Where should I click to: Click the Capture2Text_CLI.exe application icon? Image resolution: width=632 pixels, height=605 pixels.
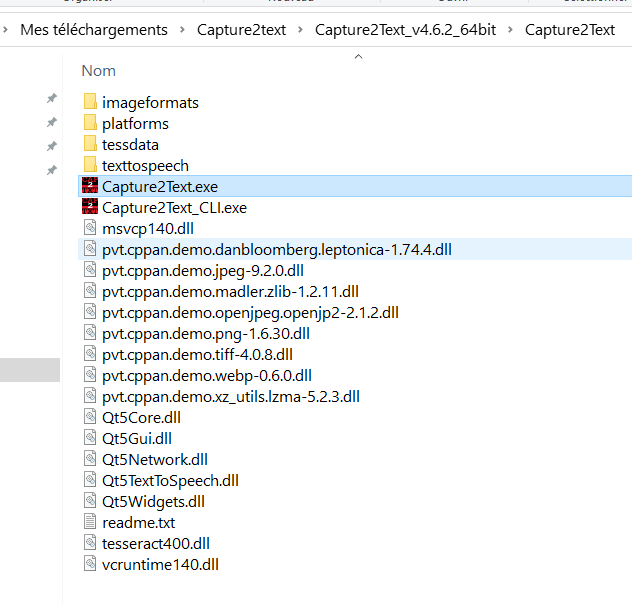click(x=90, y=206)
